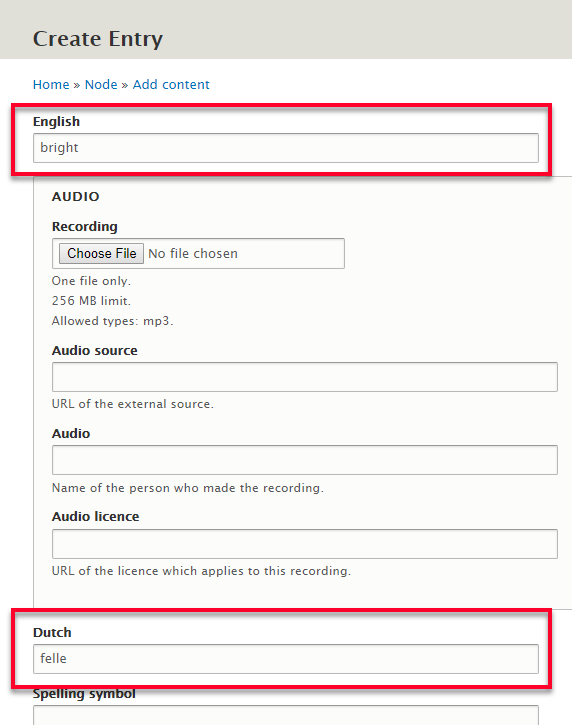572x725 pixels.
Task: Click the Audio licence label
Action: pos(95,516)
